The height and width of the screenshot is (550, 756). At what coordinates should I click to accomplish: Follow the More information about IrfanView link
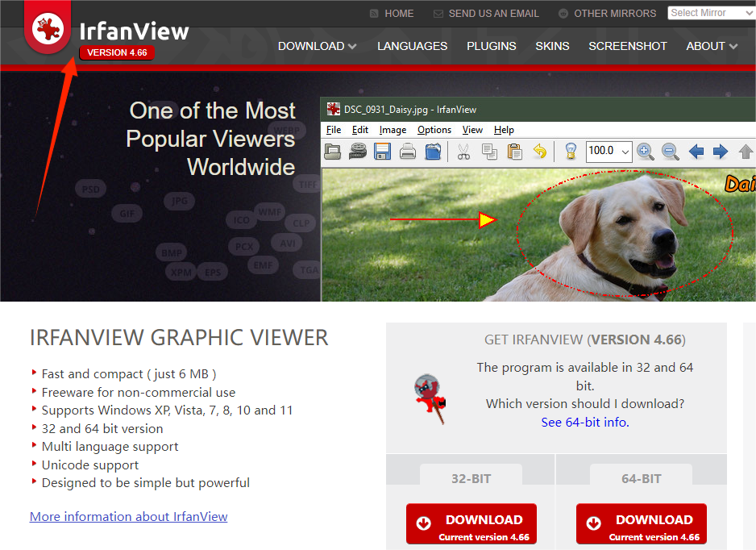pos(128,517)
